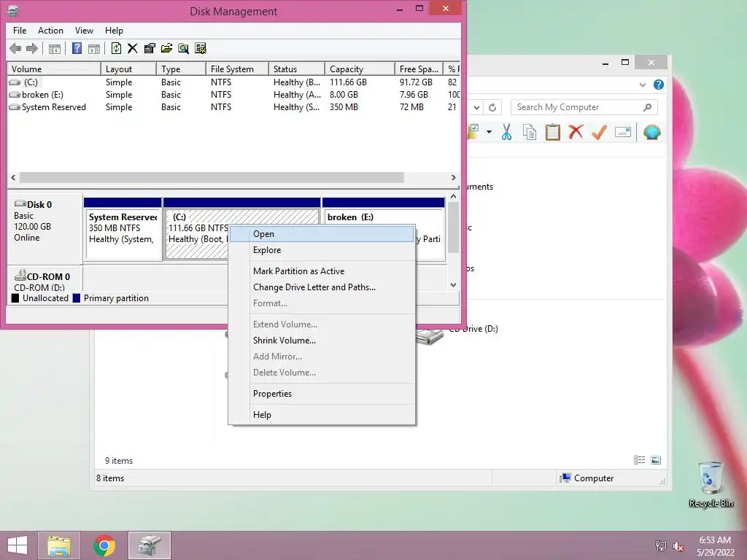
Task: Open the Properties toolbar icon in Disk Management
Action: click(x=150, y=48)
